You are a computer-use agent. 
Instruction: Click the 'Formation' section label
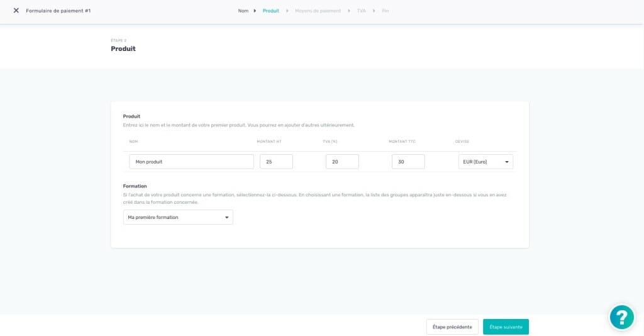pyautogui.click(x=135, y=186)
